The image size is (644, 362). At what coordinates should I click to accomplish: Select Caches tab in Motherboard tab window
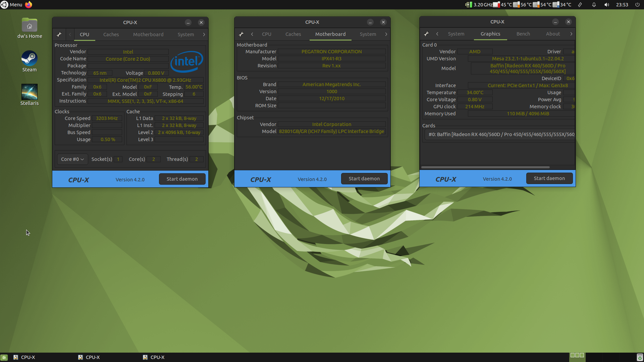[293, 34]
